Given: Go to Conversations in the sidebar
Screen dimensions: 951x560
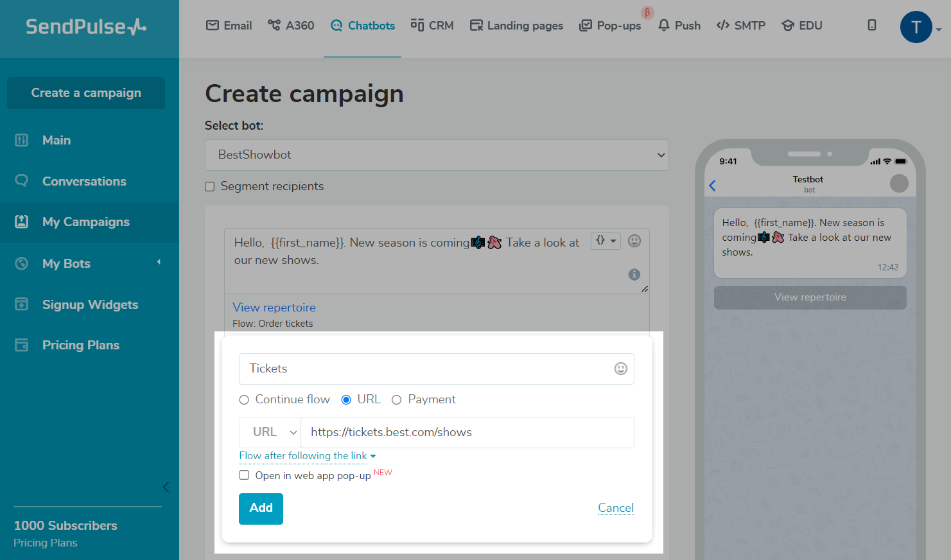Looking at the screenshot, I should (84, 181).
